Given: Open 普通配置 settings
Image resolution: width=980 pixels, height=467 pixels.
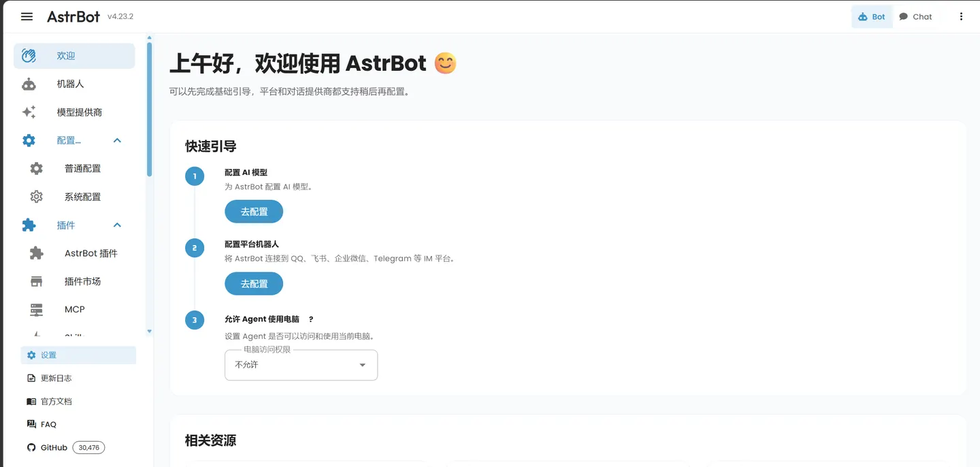Looking at the screenshot, I should 74,168.
